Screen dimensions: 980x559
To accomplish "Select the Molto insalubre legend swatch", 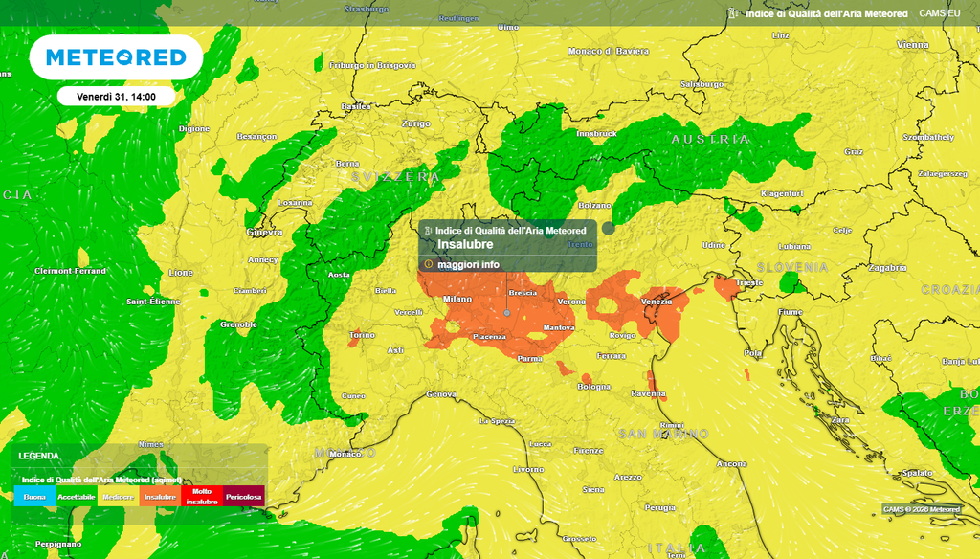I will click(x=202, y=497).
